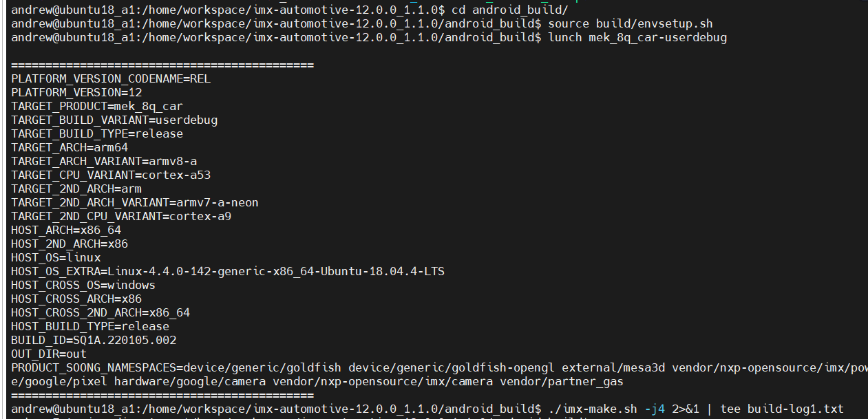Click the PLATFORM_VERSION=12 line
The height and width of the screenshot is (419, 868).
tap(76, 92)
